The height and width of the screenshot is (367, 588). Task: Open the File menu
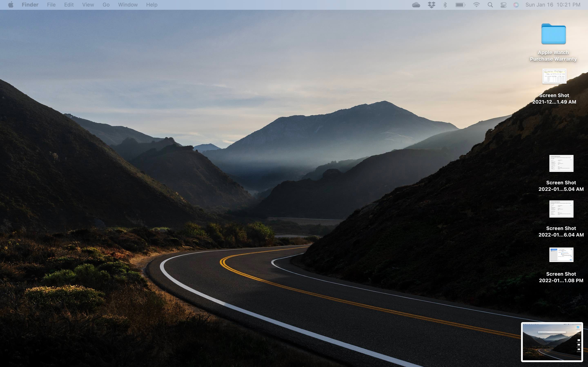(x=51, y=5)
